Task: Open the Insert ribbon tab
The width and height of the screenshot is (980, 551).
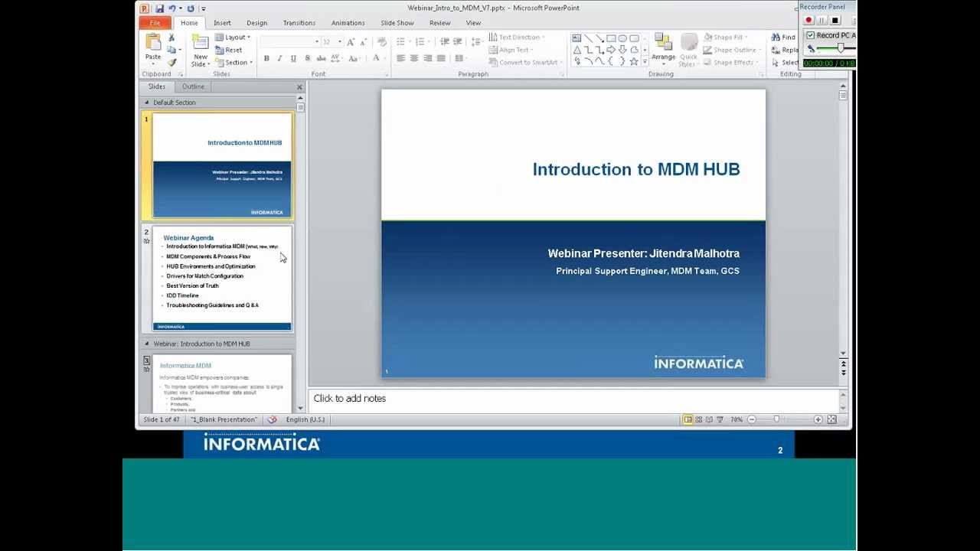Action: click(222, 23)
